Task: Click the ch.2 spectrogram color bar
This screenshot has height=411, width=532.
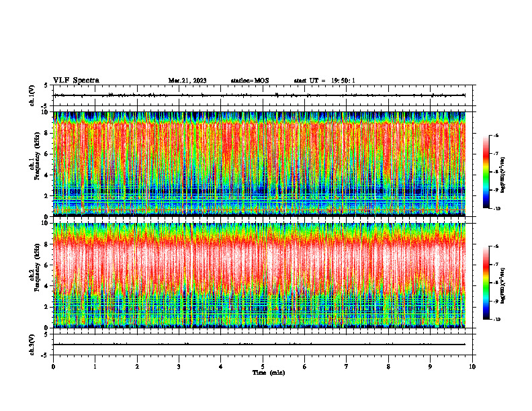Action: pos(486,283)
